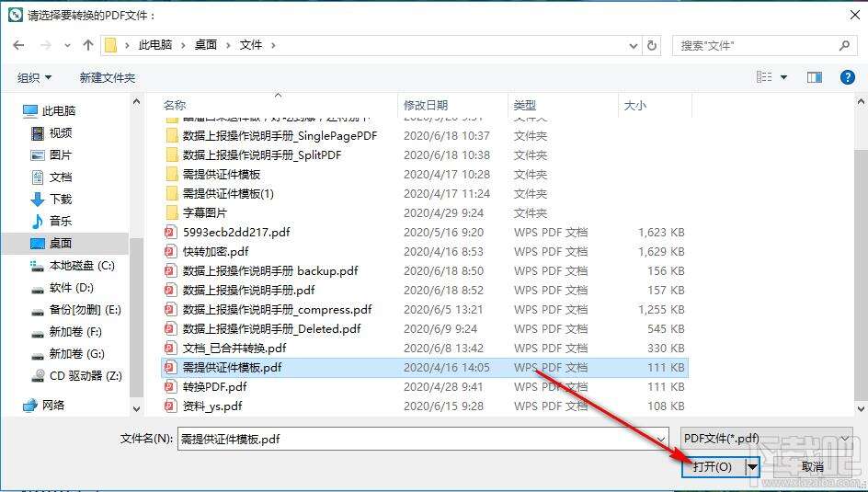The width and height of the screenshot is (868, 492).
Task: Open the 打开 button split arrow
Action: point(752,467)
